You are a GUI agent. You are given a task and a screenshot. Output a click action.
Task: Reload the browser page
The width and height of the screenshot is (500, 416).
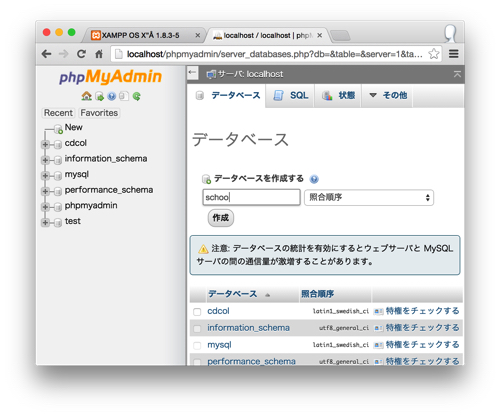pos(81,54)
